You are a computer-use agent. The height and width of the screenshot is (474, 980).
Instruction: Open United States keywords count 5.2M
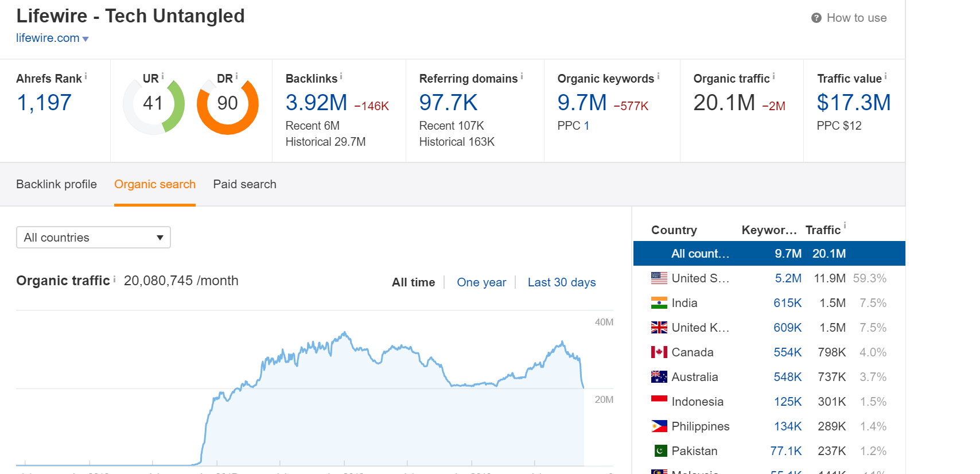(x=788, y=278)
